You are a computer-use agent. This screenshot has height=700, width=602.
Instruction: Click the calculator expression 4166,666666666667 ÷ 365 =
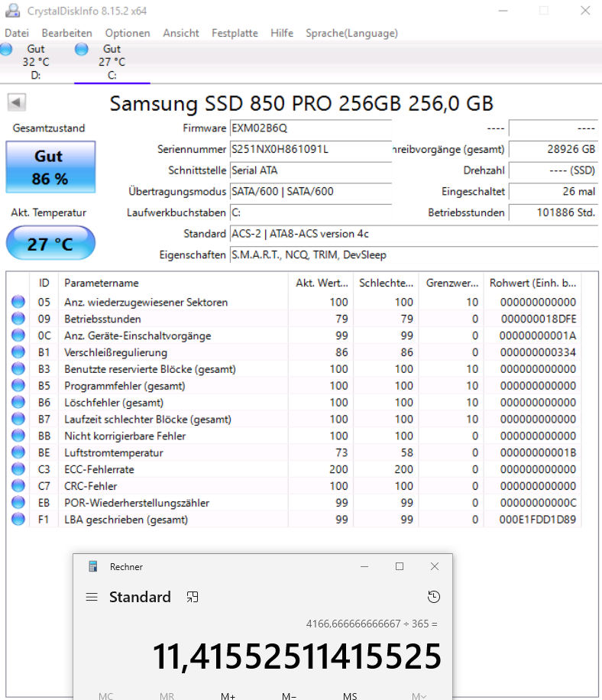(x=372, y=624)
